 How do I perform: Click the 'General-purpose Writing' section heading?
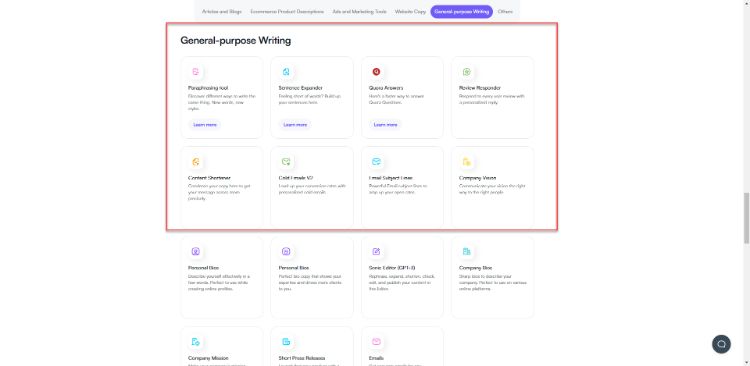point(235,41)
